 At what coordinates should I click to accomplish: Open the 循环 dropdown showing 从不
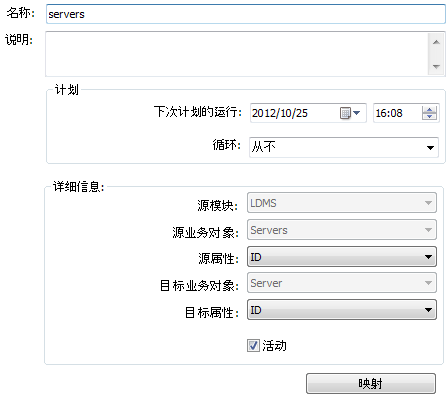point(344,147)
